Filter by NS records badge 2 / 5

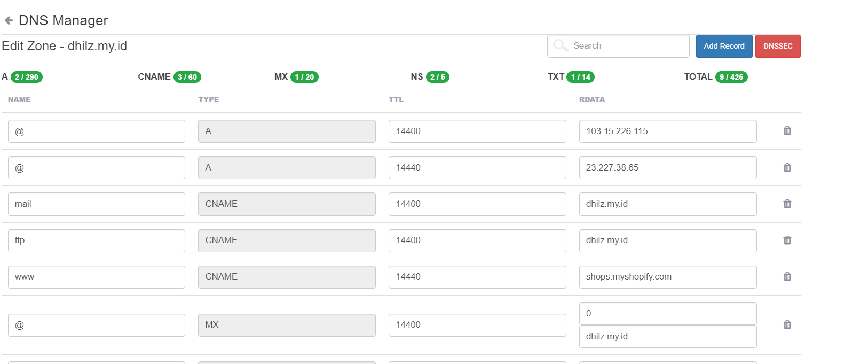tap(438, 77)
